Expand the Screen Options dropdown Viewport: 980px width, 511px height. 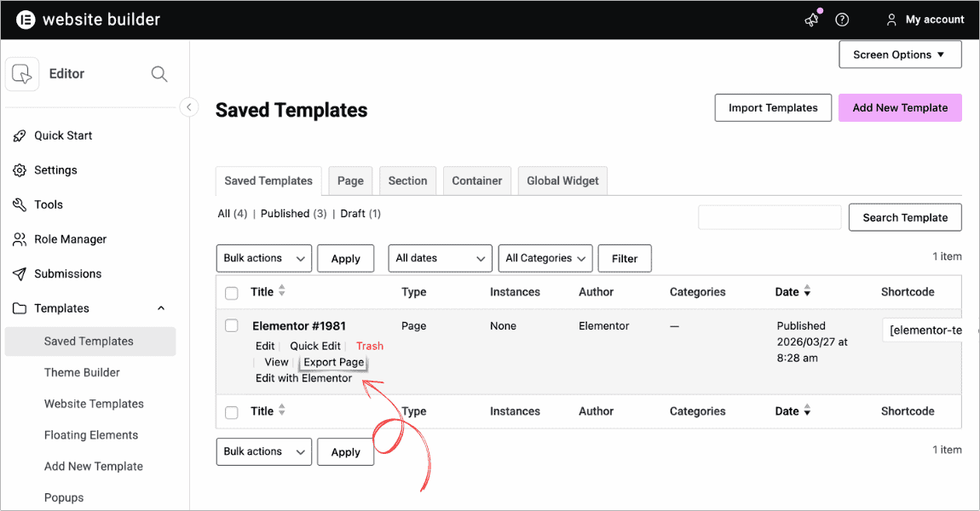click(900, 55)
